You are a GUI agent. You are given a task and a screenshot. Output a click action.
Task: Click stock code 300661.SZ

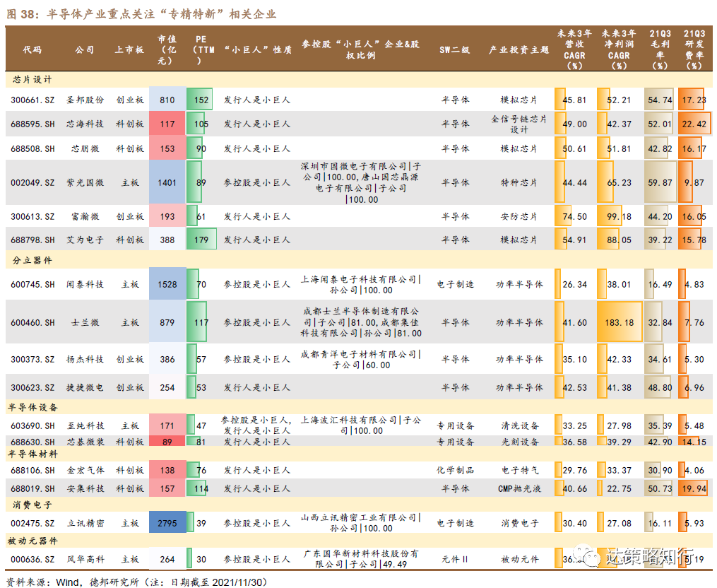[x=32, y=100]
